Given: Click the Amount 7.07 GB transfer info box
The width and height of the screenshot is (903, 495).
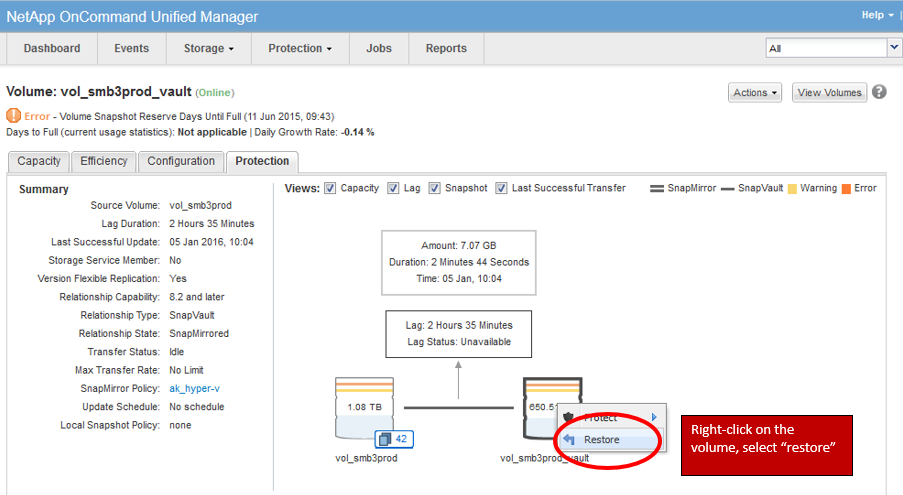Looking at the screenshot, I should pyautogui.click(x=458, y=262).
